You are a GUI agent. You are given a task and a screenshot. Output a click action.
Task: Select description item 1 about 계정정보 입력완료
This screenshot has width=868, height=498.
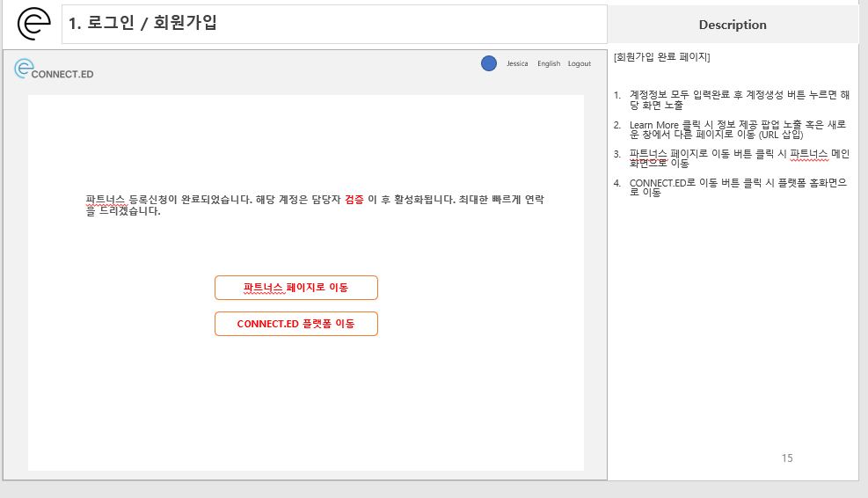point(739,99)
